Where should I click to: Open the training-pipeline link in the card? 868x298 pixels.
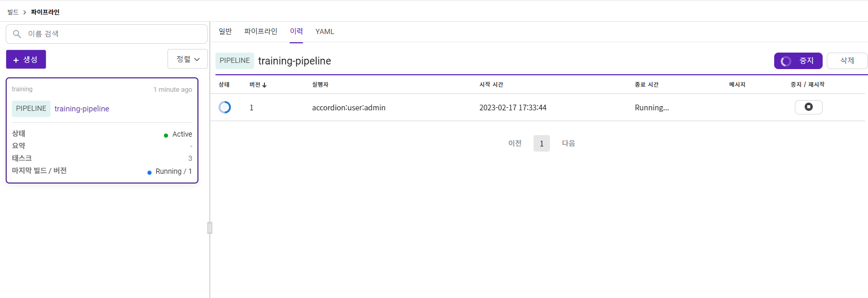point(82,109)
